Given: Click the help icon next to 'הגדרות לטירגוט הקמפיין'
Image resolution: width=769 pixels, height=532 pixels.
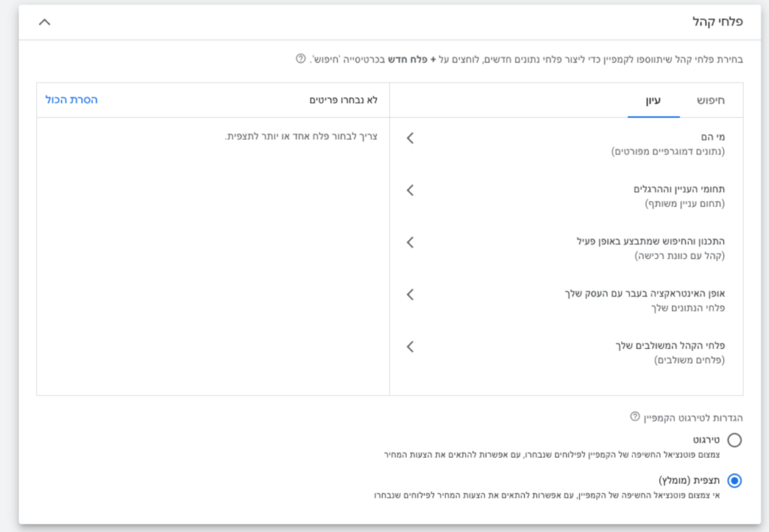Looking at the screenshot, I should 635,416.
